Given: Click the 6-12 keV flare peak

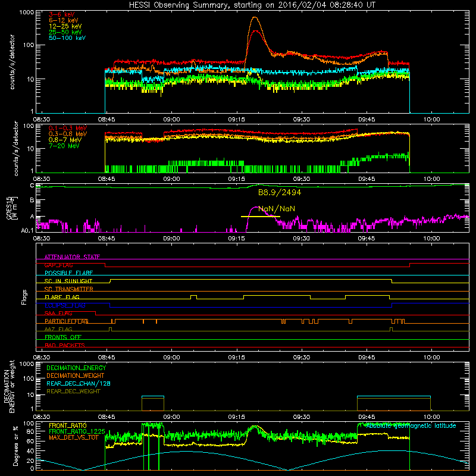Looking at the screenshot, I should coord(255,18).
